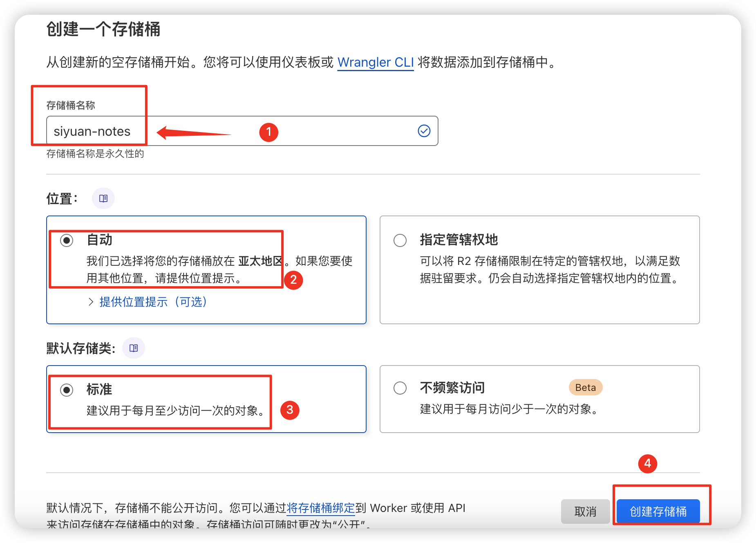The image size is (756, 543).
Task: Click the Beta badge next to 不频繁访问
Action: click(x=585, y=388)
